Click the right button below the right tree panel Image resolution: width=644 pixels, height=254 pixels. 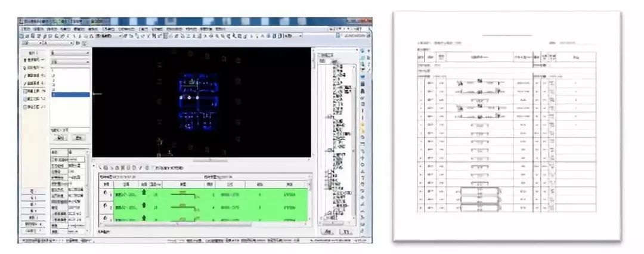346,232
